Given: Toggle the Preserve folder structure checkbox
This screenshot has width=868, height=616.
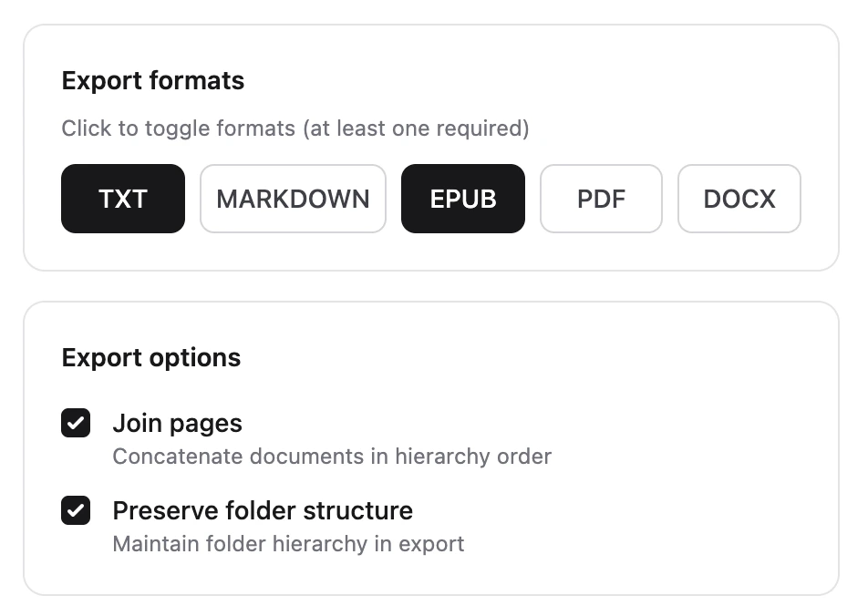Looking at the screenshot, I should click(x=76, y=510).
